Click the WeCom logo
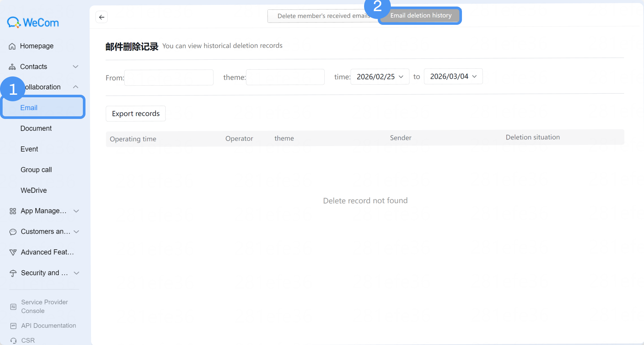 (x=33, y=23)
